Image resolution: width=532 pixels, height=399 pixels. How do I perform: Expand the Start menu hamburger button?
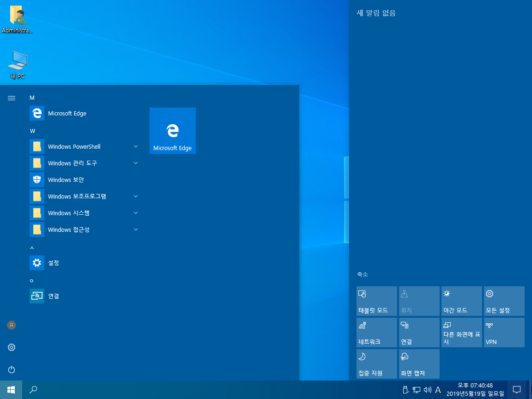(12, 98)
